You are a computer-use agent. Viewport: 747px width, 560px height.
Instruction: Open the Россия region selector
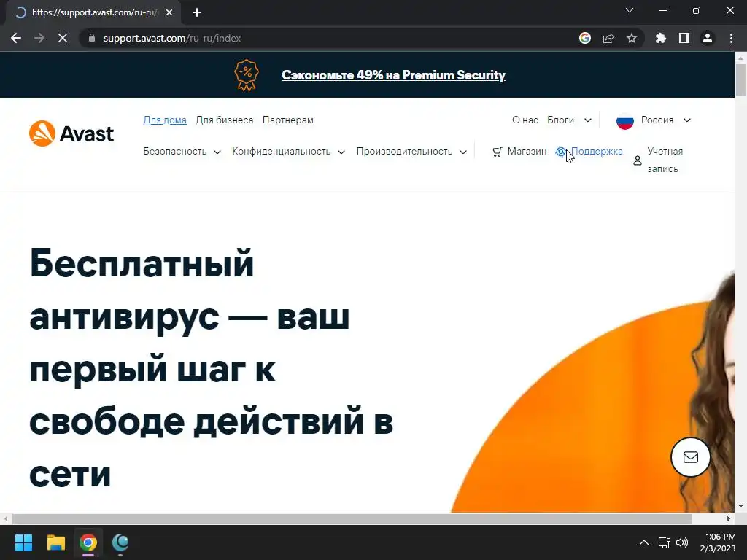[653, 120]
